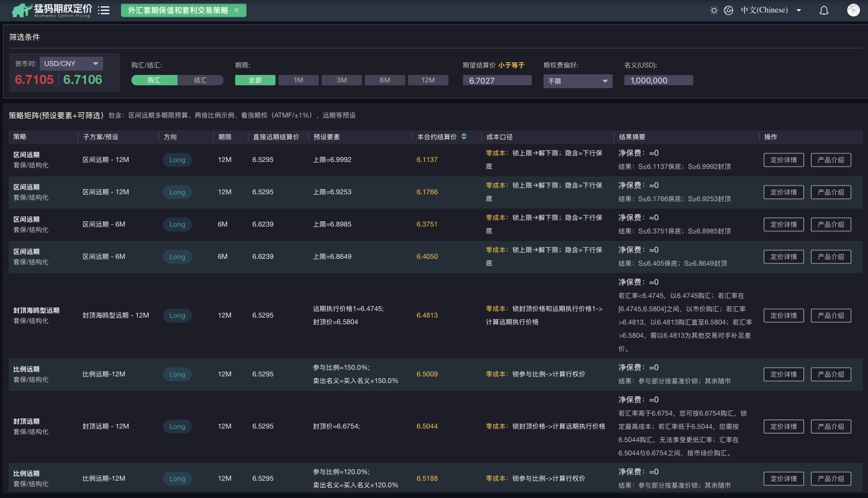Select the 6M tenor filter
The image size is (868, 498).
click(385, 80)
